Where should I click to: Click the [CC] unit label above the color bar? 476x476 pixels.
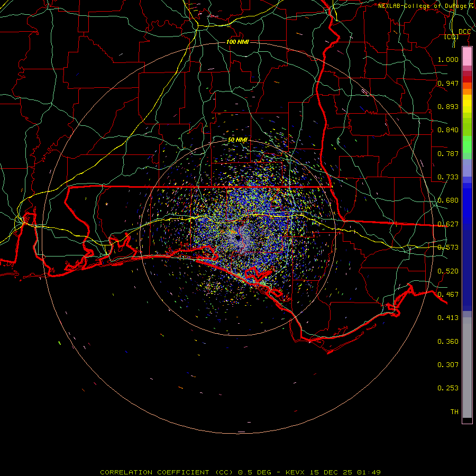pyautogui.click(x=452, y=36)
